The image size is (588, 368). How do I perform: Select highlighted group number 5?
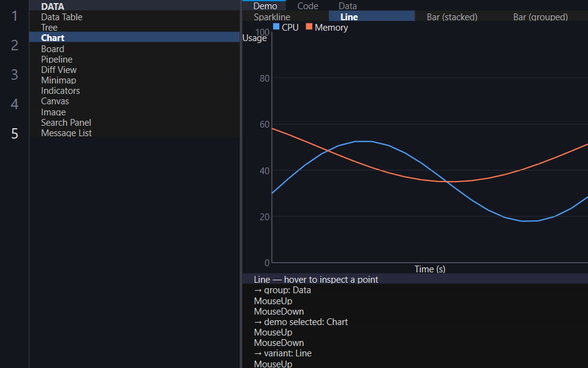14,133
